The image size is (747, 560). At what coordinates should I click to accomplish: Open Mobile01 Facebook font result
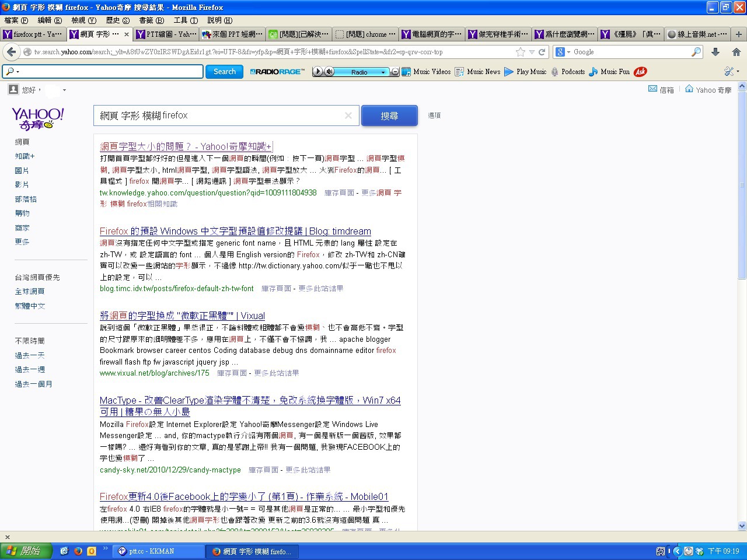click(x=244, y=496)
